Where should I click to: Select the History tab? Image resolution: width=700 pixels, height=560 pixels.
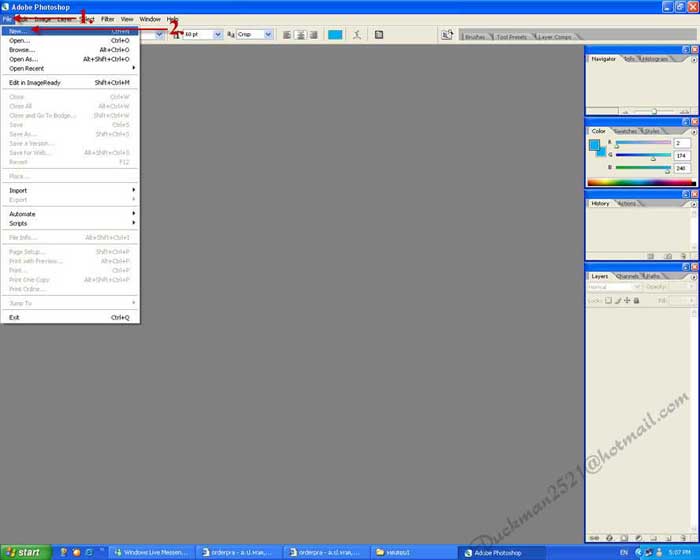click(x=600, y=204)
